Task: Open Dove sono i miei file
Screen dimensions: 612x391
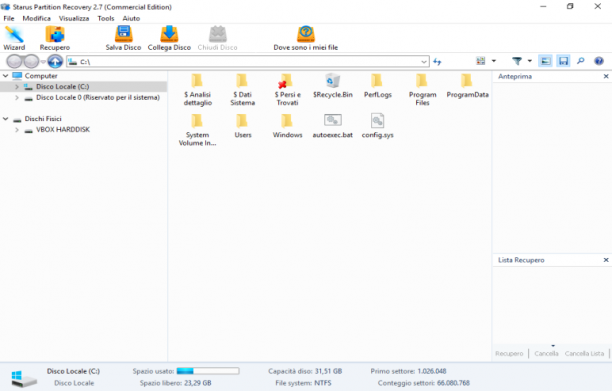Action: click(306, 38)
